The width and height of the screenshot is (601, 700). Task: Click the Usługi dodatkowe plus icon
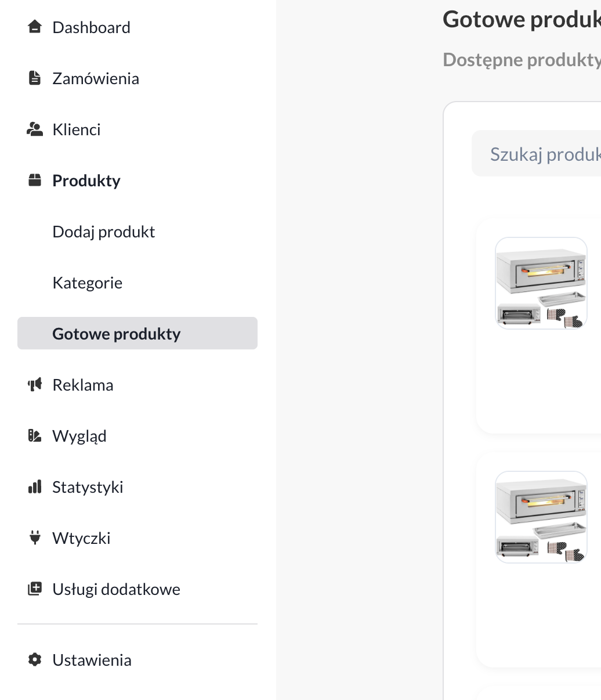click(35, 589)
